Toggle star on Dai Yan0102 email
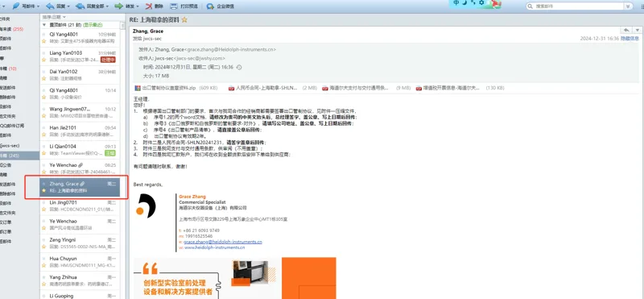The width and height of the screenshot is (644, 299). [44, 78]
